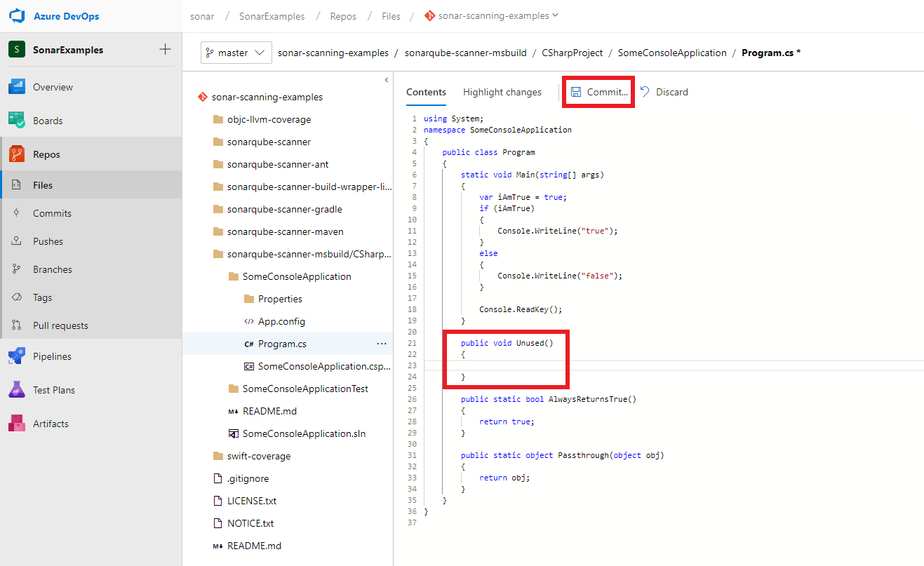The width and height of the screenshot is (924, 566).
Task: Click the Discard button
Action: tap(664, 92)
